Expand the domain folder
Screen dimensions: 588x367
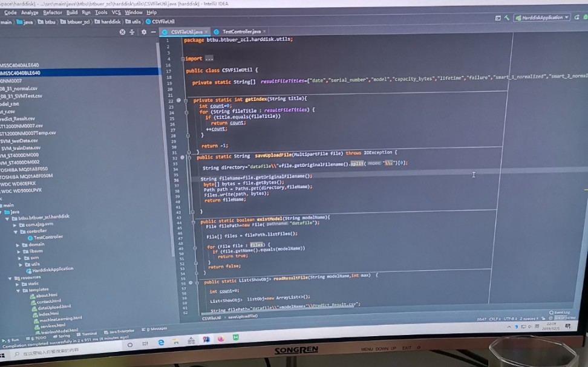[18, 245]
